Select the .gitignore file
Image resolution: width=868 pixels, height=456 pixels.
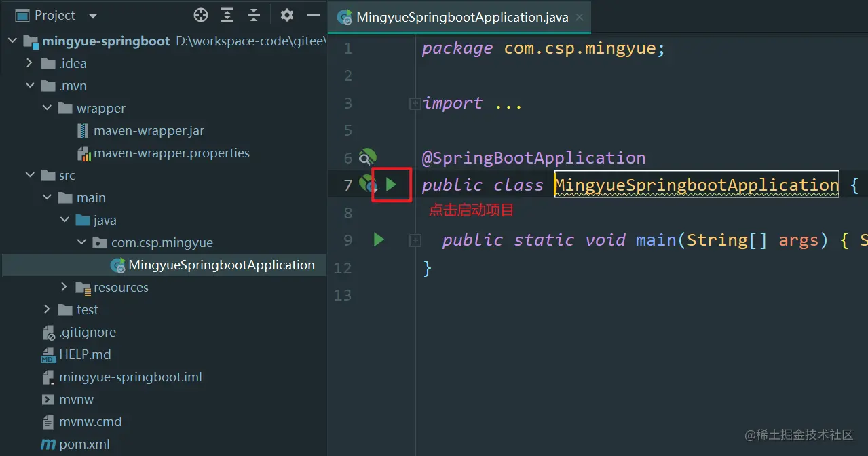(87, 332)
